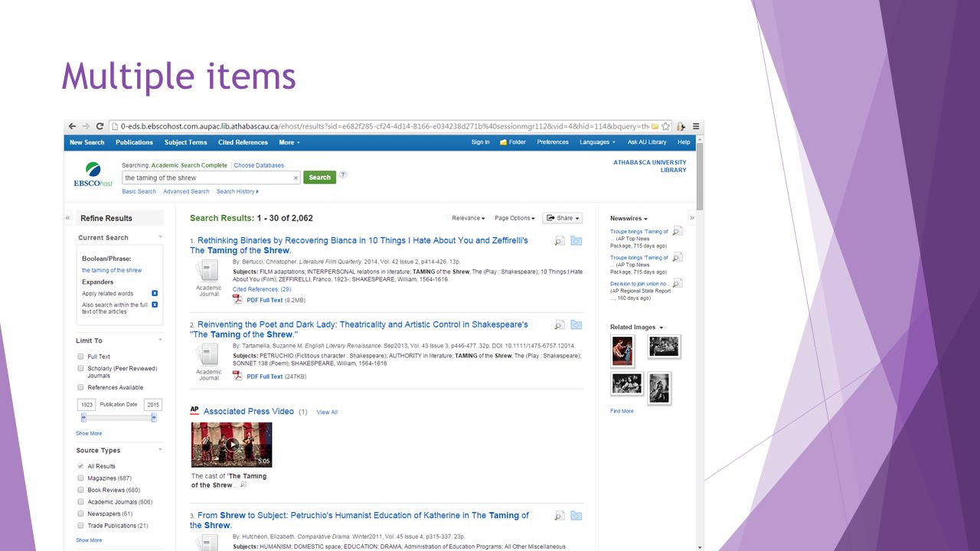980x551 pixels.
Task: Click the EBSCOhost logo
Action: point(93,174)
